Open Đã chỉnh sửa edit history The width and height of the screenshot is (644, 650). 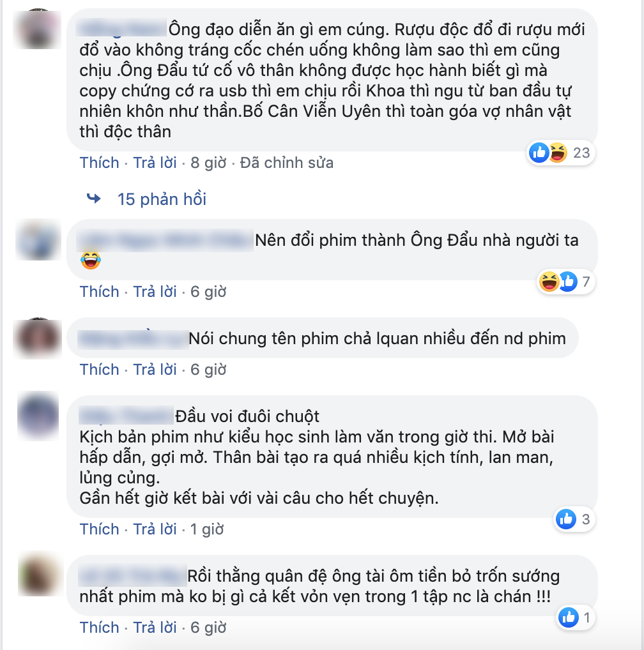pyautogui.click(x=287, y=163)
